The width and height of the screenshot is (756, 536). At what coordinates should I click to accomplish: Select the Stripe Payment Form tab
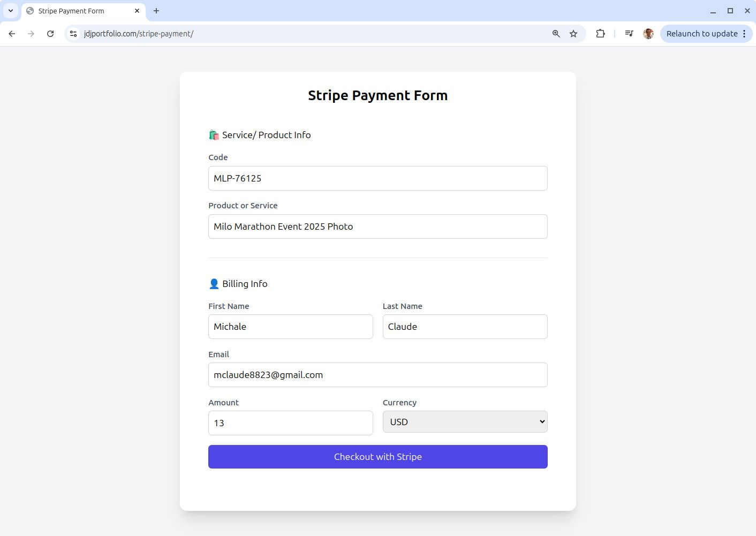tap(84, 11)
